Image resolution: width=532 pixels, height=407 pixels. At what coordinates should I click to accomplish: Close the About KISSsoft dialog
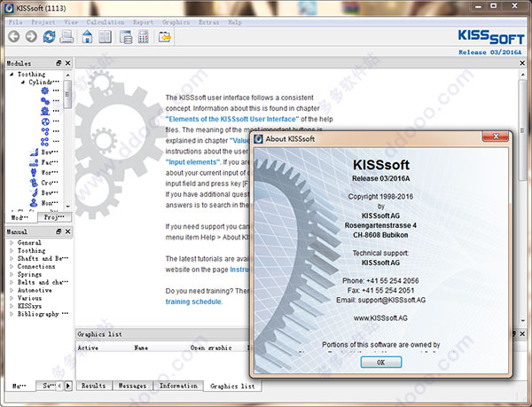(496, 137)
